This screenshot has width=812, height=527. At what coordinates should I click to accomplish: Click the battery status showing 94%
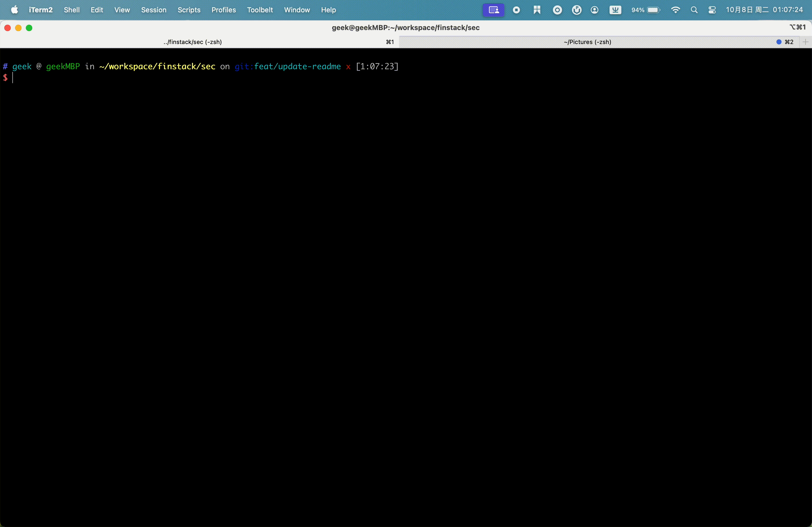pyautogui.click(x=646, y=10)
